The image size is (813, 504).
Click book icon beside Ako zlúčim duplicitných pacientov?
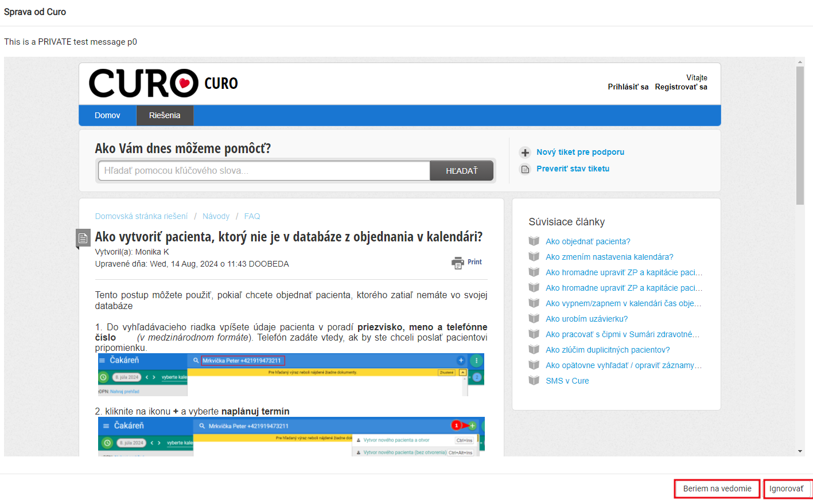pyautogui.click(x=534, y=349)
